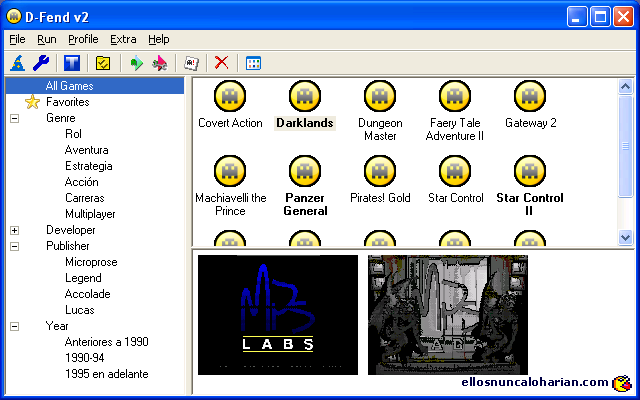
Task: Click the Genre tree label
Action: (x=60, y=118)
